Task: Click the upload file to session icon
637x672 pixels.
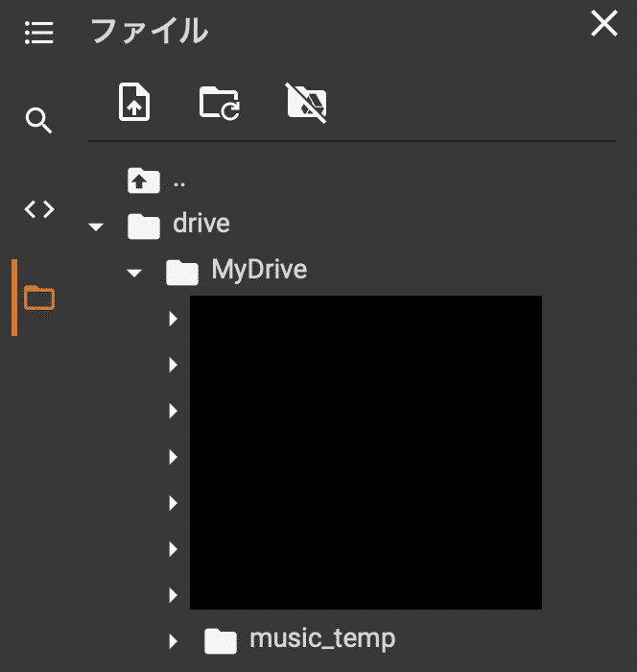Action: coord(134,101)
